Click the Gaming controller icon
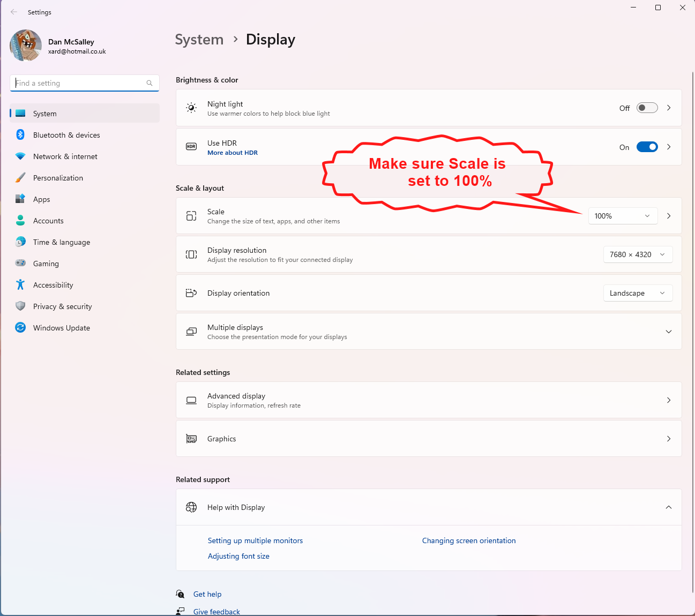 (20, 264)
